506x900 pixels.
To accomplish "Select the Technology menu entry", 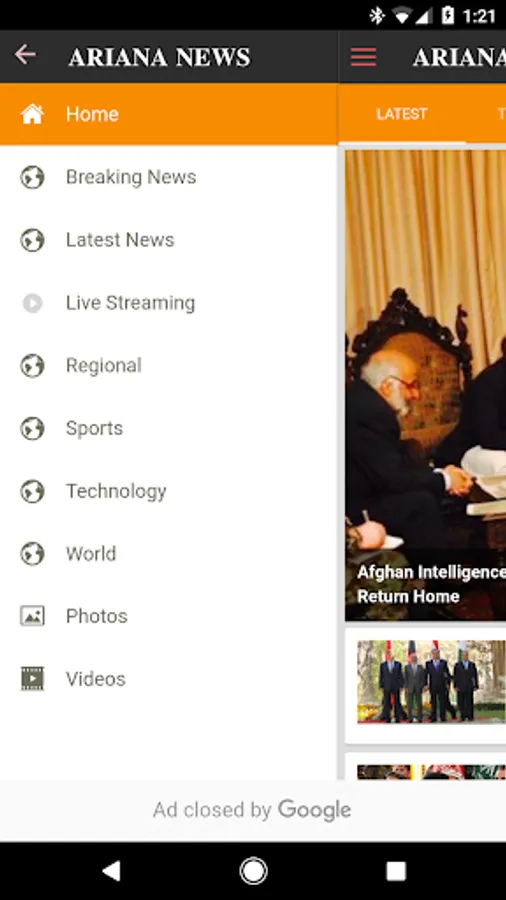I will tap(168, 491).
